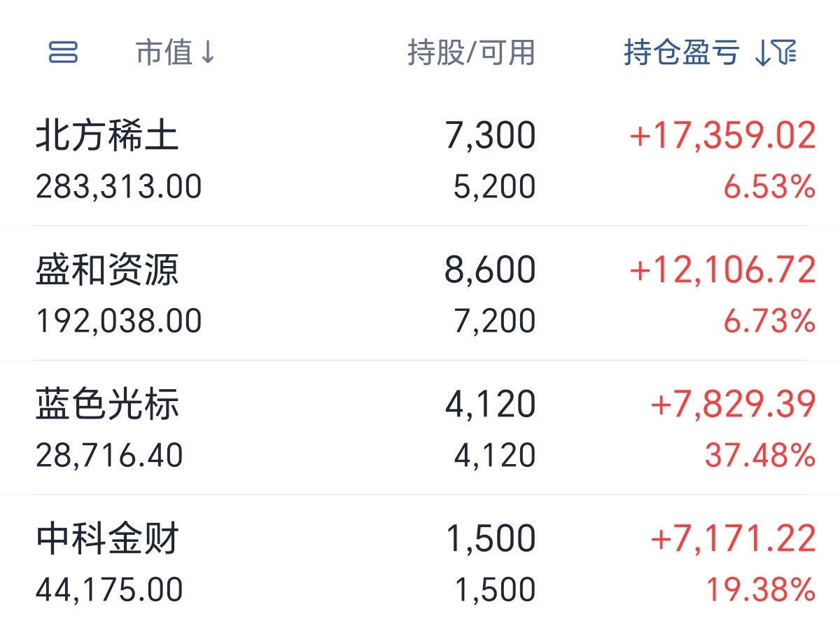840x623 pixels.
Task: Click 北方稀土 market value 283,313.00
Action: [x=119, y=187]
